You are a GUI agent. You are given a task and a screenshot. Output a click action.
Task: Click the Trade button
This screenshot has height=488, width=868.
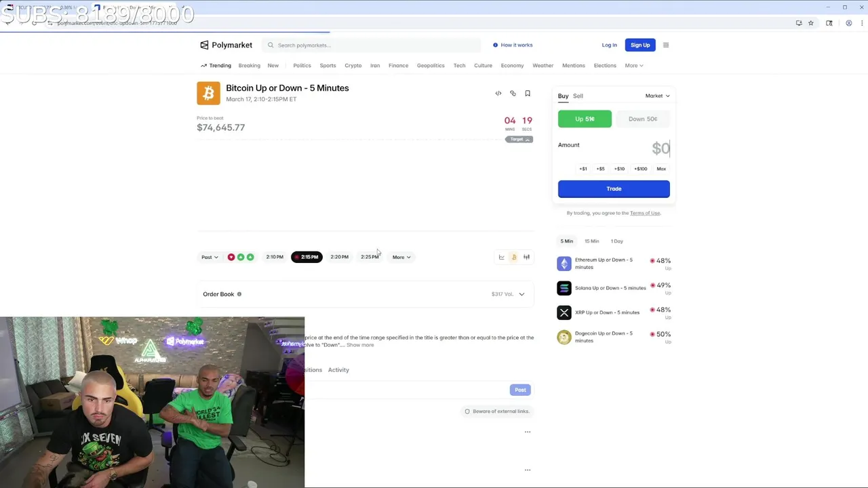point(614,188)
